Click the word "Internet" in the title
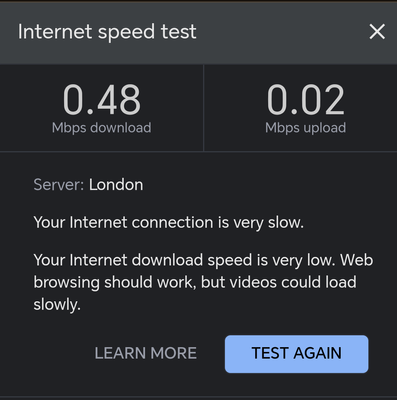 pos(55,32)
